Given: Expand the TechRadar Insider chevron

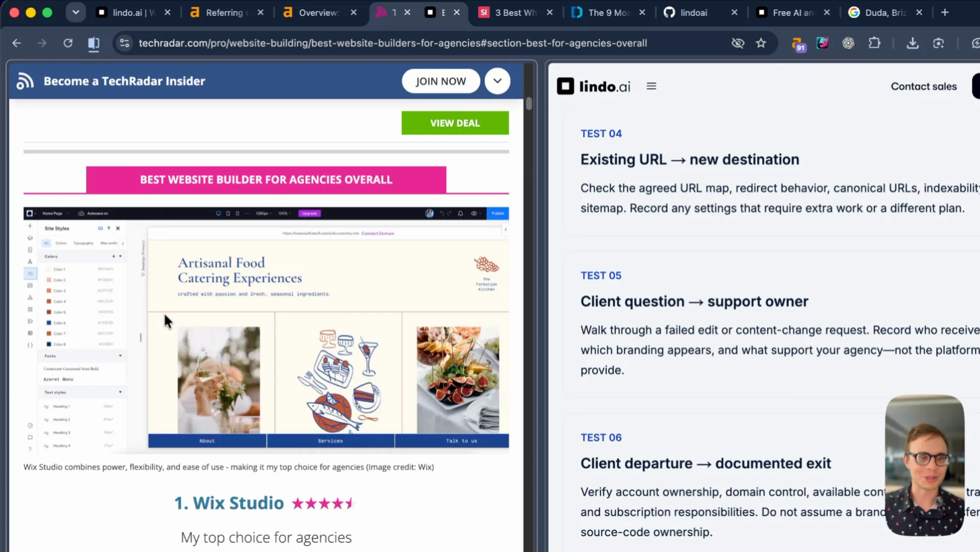Looking at the screenshot, I should (x=497, y=81).
